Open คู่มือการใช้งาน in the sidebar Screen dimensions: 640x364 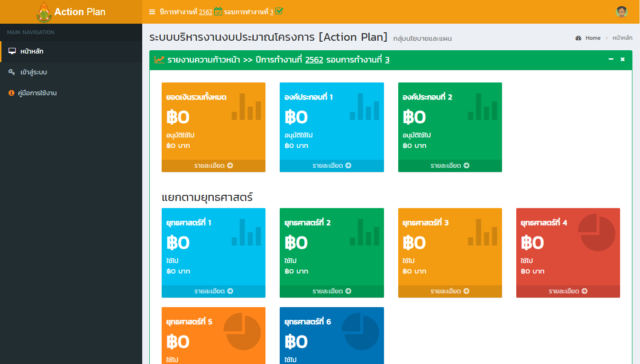coord(71,93)
